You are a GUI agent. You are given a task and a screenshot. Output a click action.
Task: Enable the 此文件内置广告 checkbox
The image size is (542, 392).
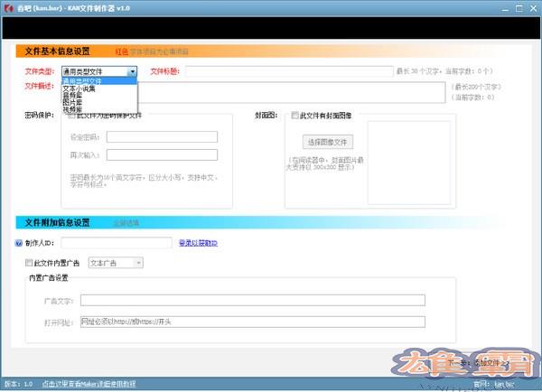29,263
